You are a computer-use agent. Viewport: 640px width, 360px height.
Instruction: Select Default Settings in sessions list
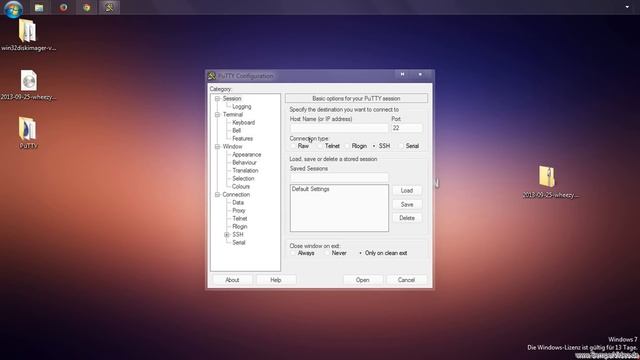tap(311, 189)
